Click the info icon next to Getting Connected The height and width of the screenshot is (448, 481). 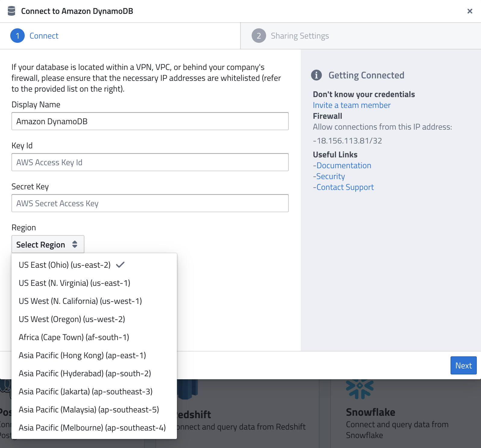(316, 75)
